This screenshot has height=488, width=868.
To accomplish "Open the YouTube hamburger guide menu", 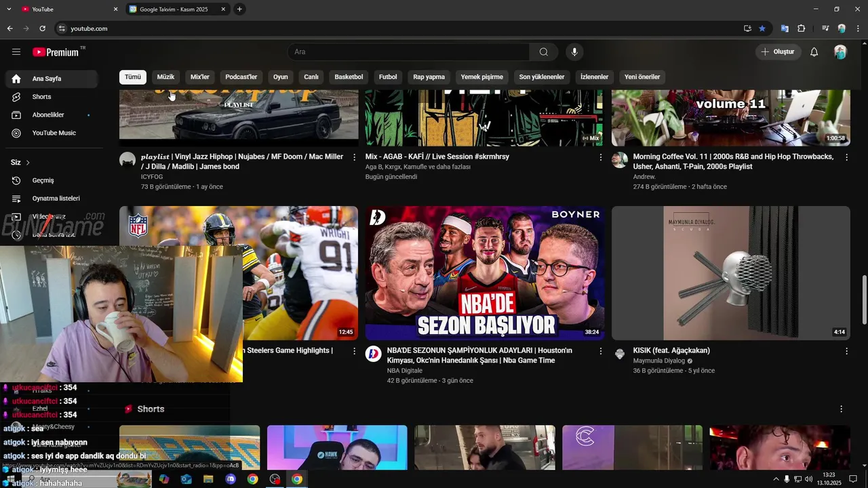I will (16, 52).
